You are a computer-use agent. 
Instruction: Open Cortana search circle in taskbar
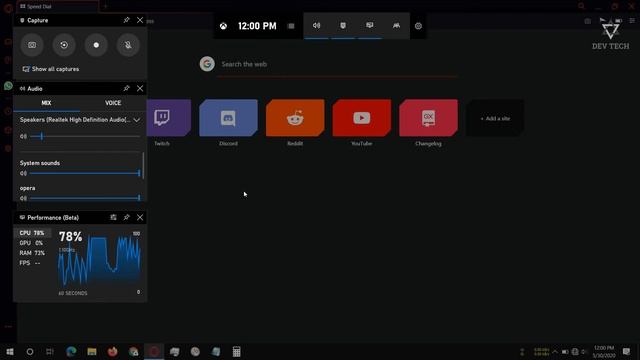click(30, 351)
